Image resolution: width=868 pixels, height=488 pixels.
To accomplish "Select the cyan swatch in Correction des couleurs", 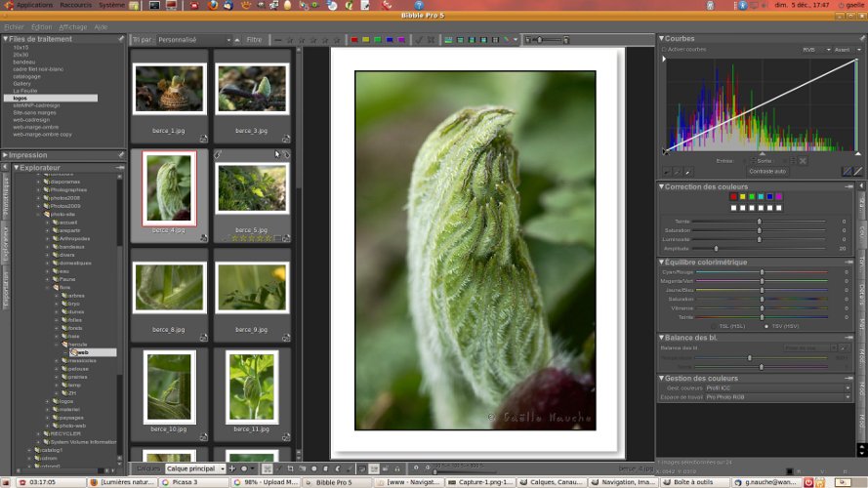I will click(761, 196).
